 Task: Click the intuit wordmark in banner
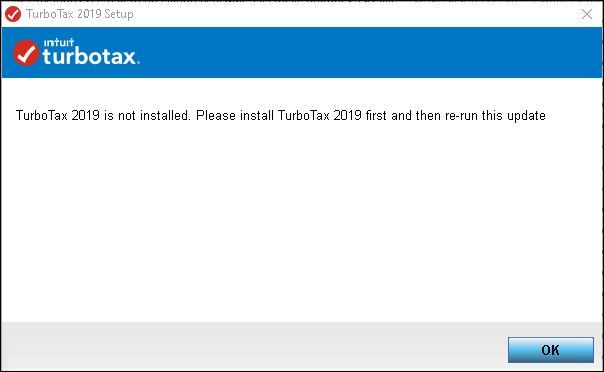tap(59, 42)
